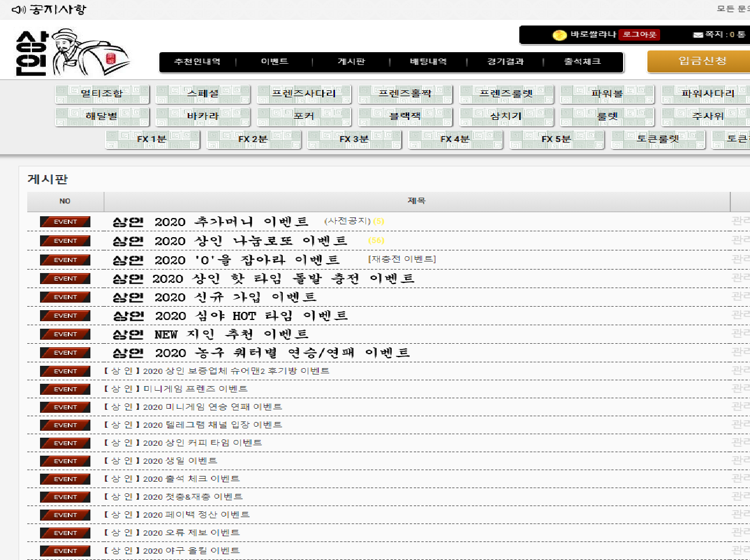The height and width of the screenshot is (560, 750).
Task: Click the 공지사항 speaker icon
Action: pyautogui.click(x=19, y=10)
